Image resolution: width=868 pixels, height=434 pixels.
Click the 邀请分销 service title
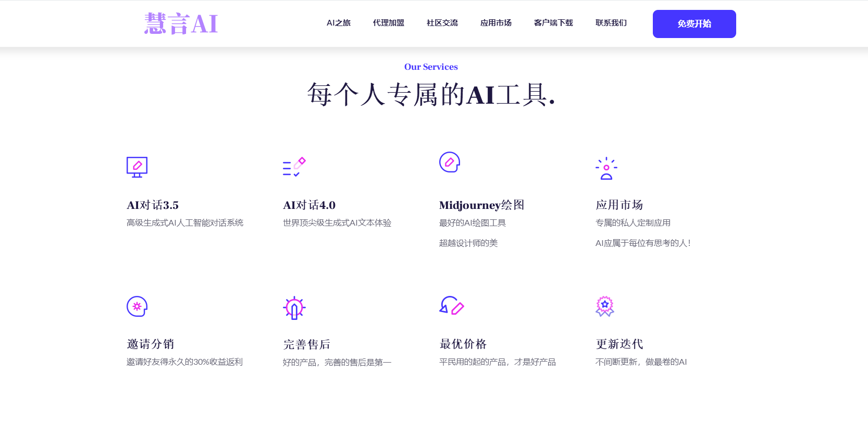[151, 344]
